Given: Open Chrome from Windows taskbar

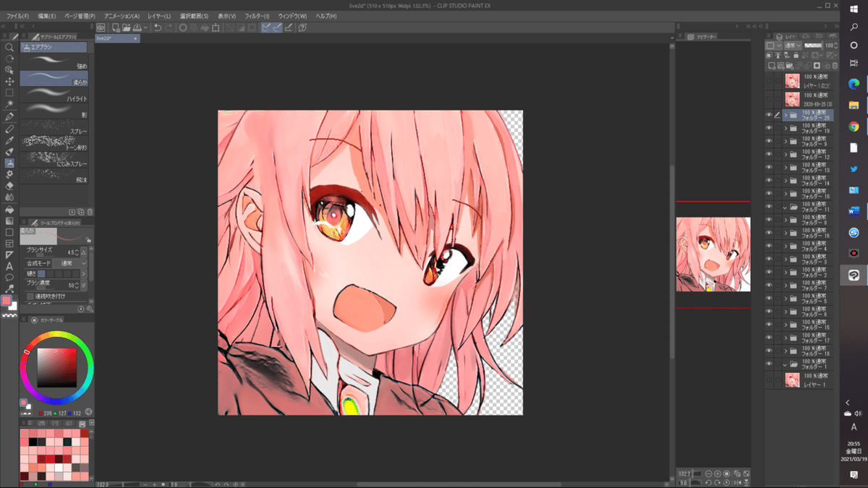Looking at the screenshot, I should pyautogui.click(x=854, y=127).
